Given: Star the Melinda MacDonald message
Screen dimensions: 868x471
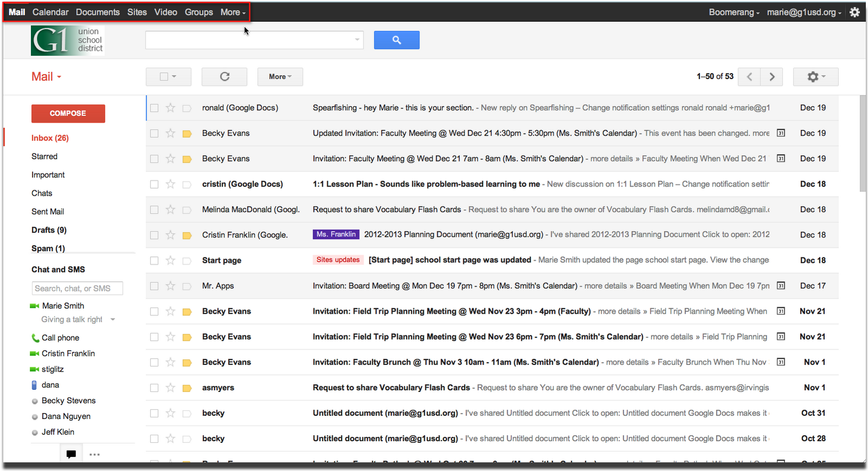Looking at the screenshot, I should coord(170,209).
